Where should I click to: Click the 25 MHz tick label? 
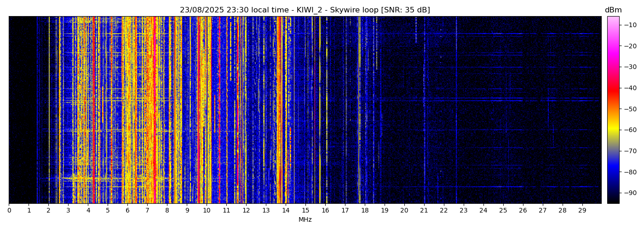503,211
